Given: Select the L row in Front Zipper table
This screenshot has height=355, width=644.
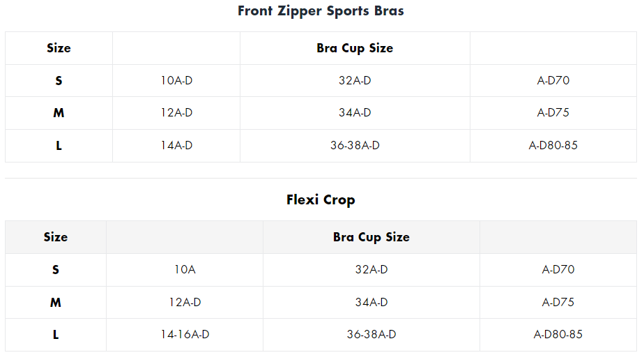Looking at the screenshot, I should [x=321, y=146].
